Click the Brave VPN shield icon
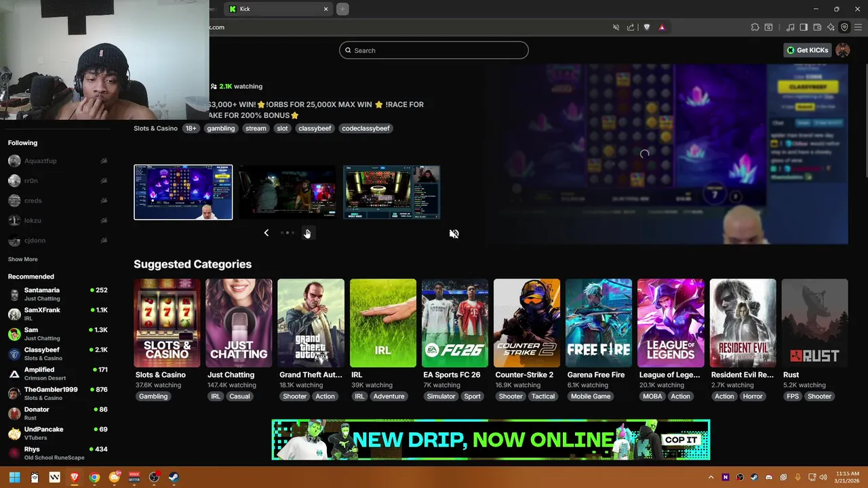This screenshot has width=868, height=488. [x=844, y=27]
